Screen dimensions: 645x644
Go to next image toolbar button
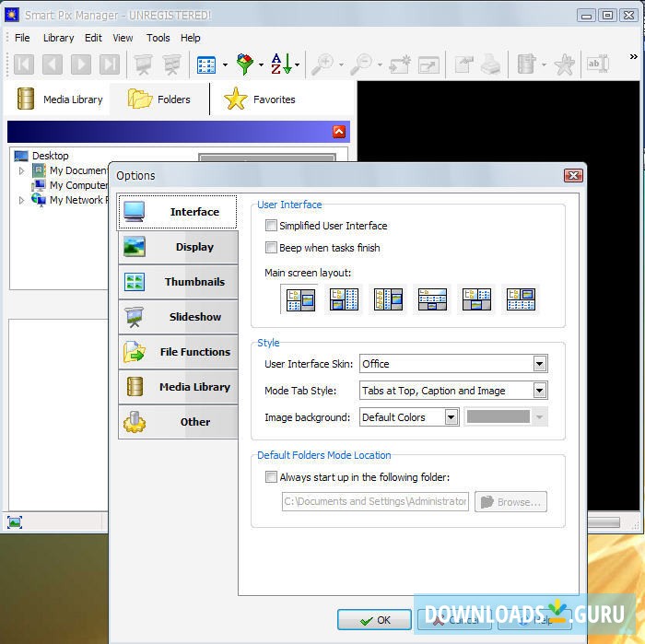tap(81, 64)
